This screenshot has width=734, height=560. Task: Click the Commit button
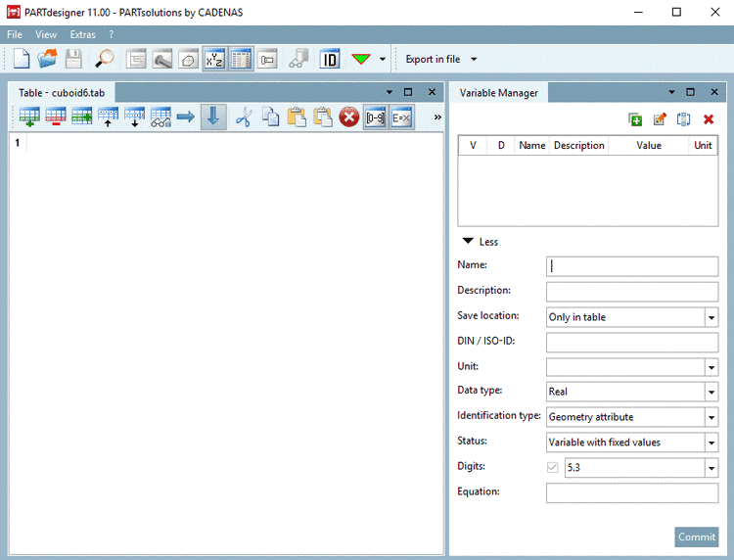tap(697, 537)
